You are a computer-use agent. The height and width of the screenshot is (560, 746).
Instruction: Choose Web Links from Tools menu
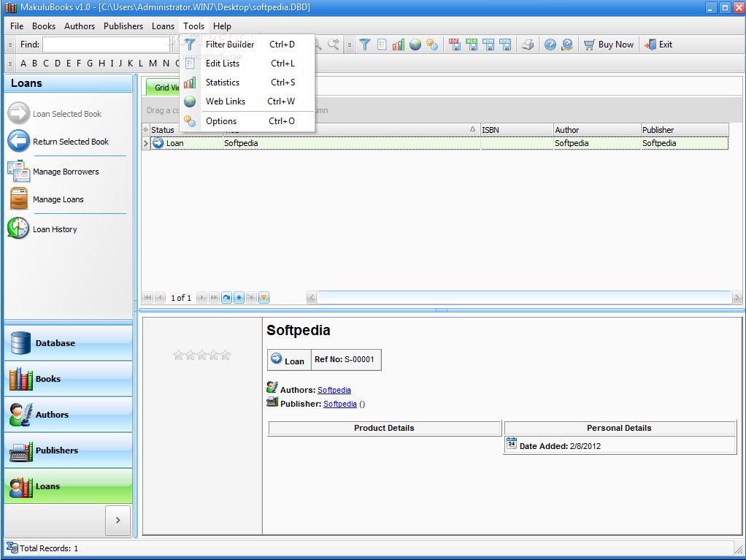(247, 101)
